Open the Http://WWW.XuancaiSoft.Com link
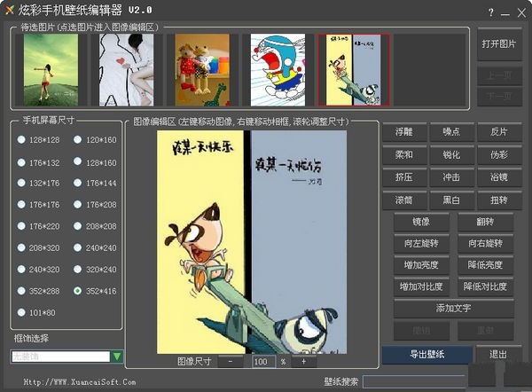Image resolution: width=532 pixels, height=392 pixels. pos(80,382)
